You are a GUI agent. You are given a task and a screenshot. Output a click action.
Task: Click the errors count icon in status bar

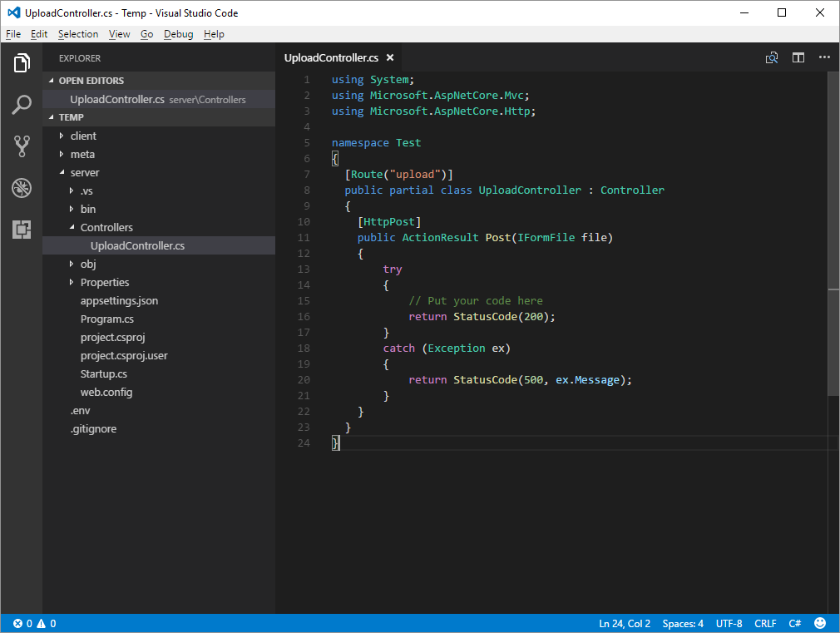(17, 623)
